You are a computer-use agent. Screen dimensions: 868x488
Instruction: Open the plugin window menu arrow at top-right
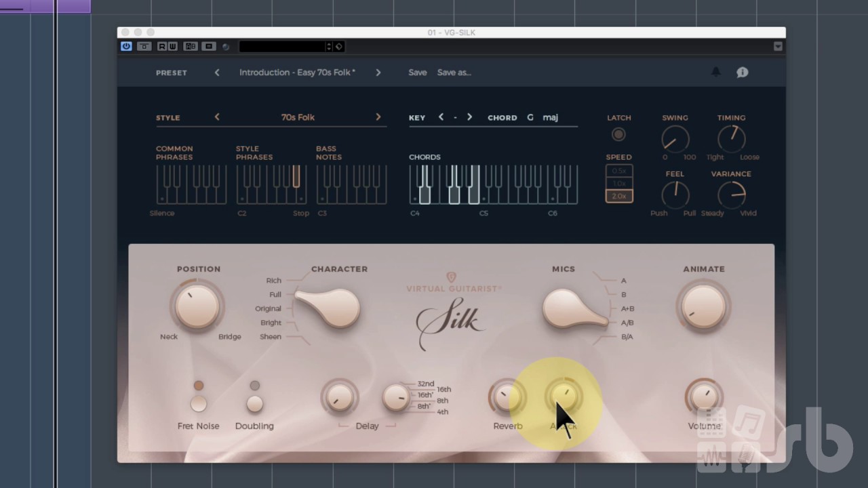point(778,46)
